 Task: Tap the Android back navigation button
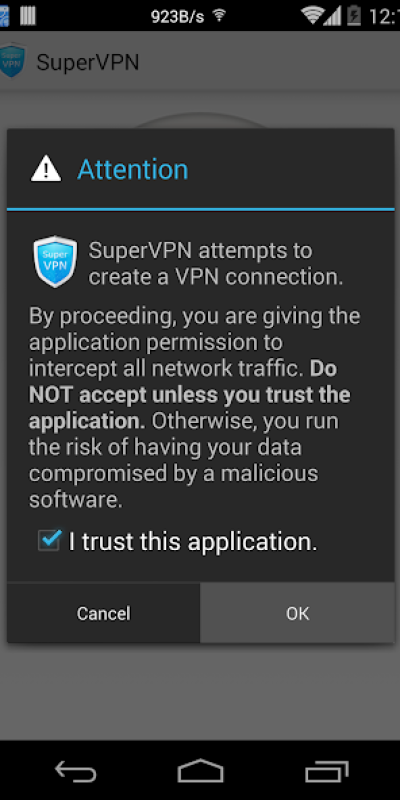coord(76,771)
